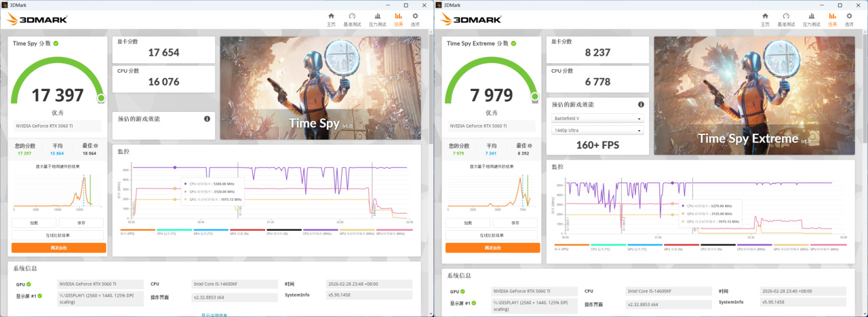Click 在线比较结果 button in Time Spy window
Viewport: 868px width, 317px height.
(58, 235)
